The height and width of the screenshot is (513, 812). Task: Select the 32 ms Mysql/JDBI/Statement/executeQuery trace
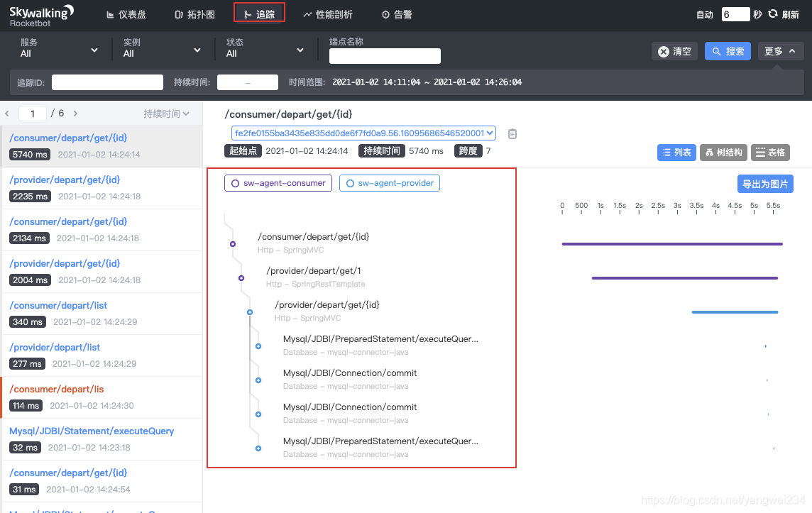tap(101, 439)
